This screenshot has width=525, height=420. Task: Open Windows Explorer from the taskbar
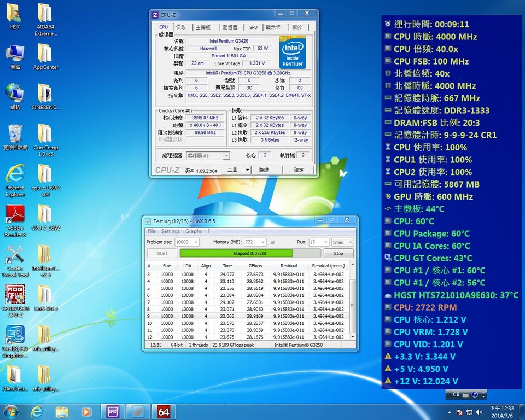click(62, 412)
